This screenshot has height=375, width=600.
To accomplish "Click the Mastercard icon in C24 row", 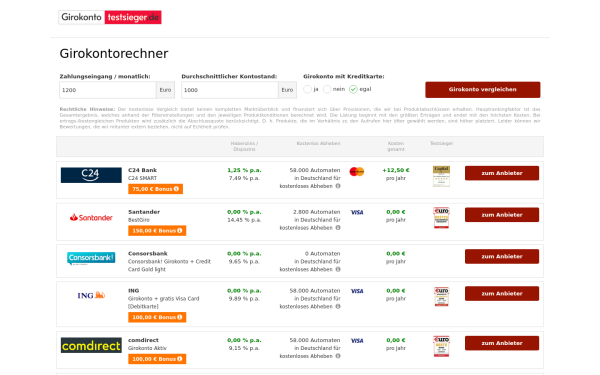I will 357,171.
